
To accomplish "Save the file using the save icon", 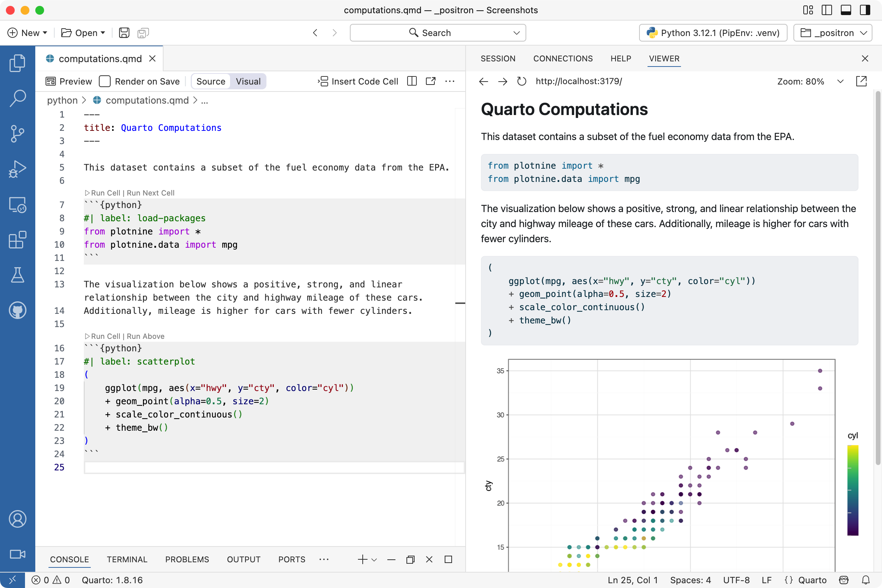I will tap(124, 33).
